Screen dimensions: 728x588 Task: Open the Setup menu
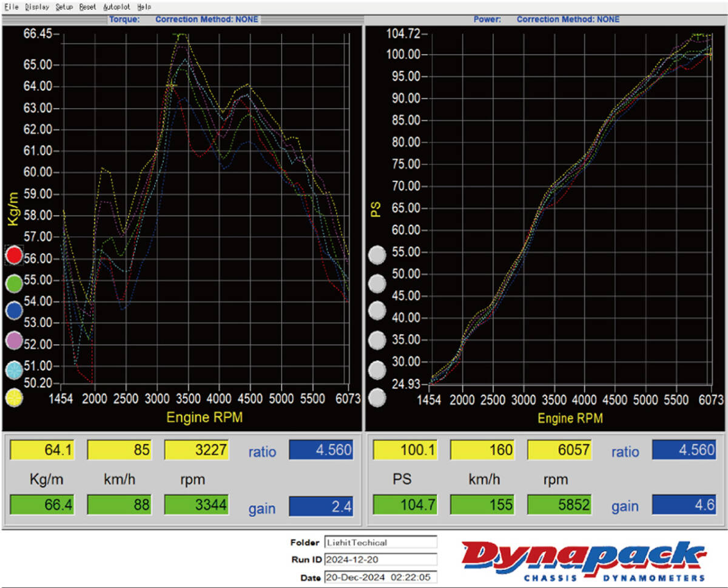(x=64, y=7)
